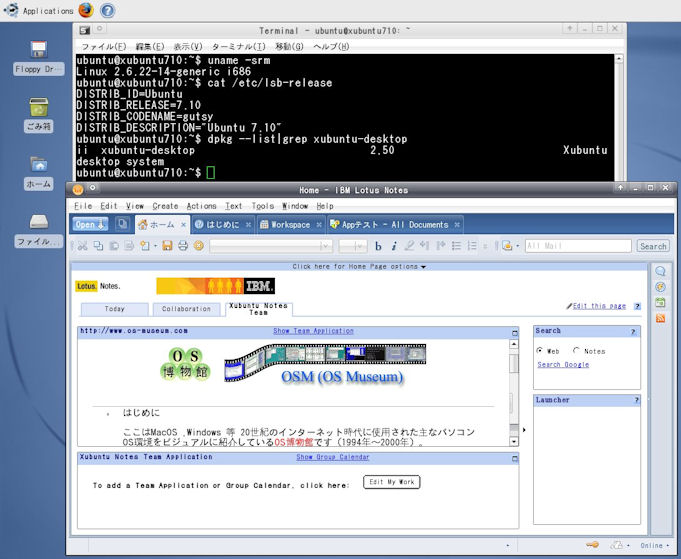This screenshot has height=559, width=681.
Task: Open the Tools menu in Lotus Notes
Action: (263, 206)
